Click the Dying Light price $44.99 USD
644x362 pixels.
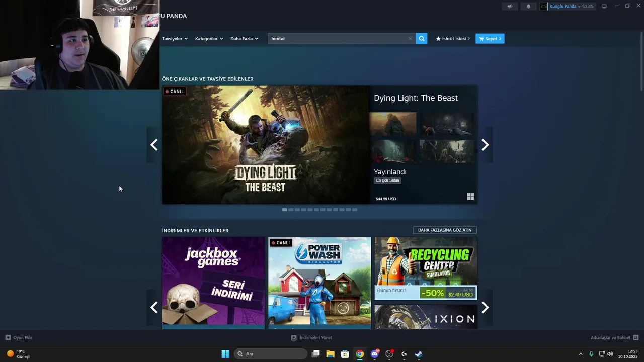click(x=386, y=199)
